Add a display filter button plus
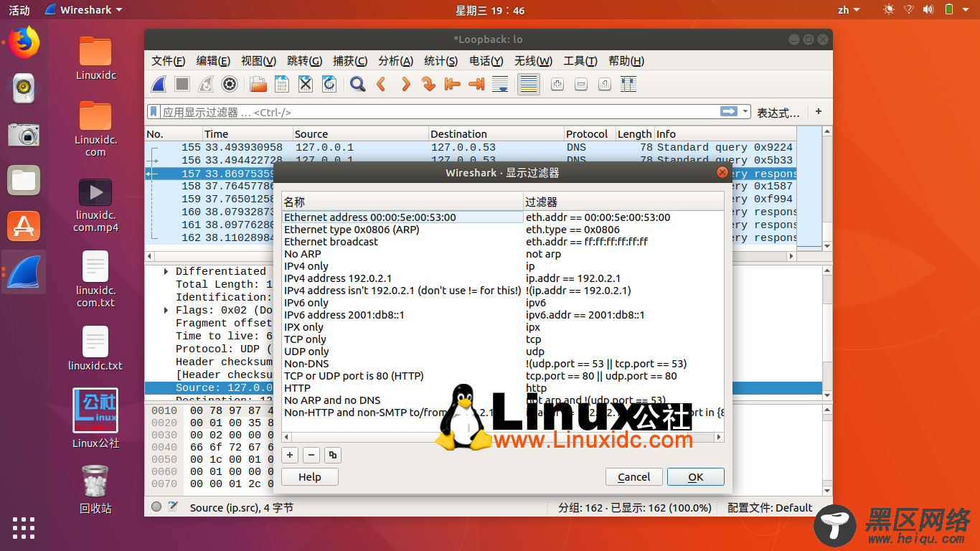Image resolution: width=980 pixels, height=551 pixels. coord(819,111)
